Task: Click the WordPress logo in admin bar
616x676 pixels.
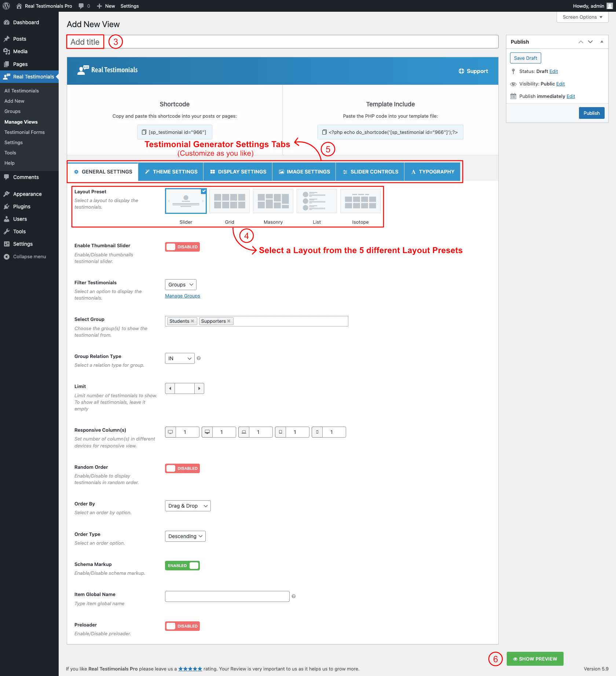Action: 6,6
